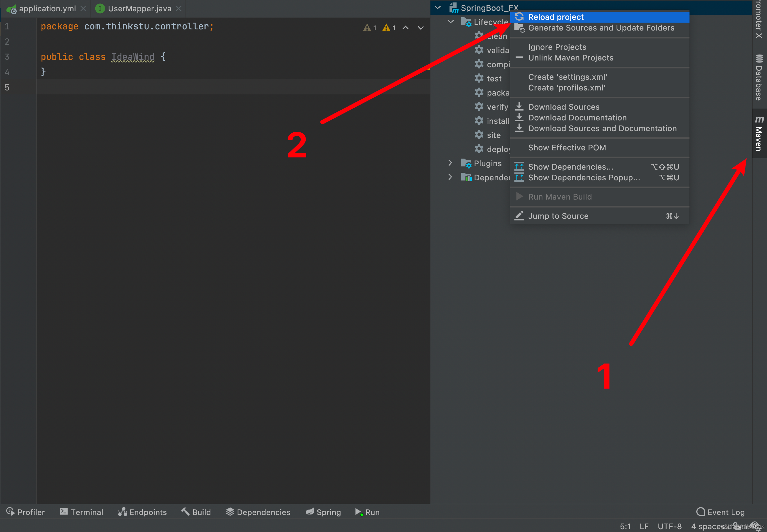Viewport: 767px width, 532px height.
Task: Open the Event Log
Action: coord(721,512)
